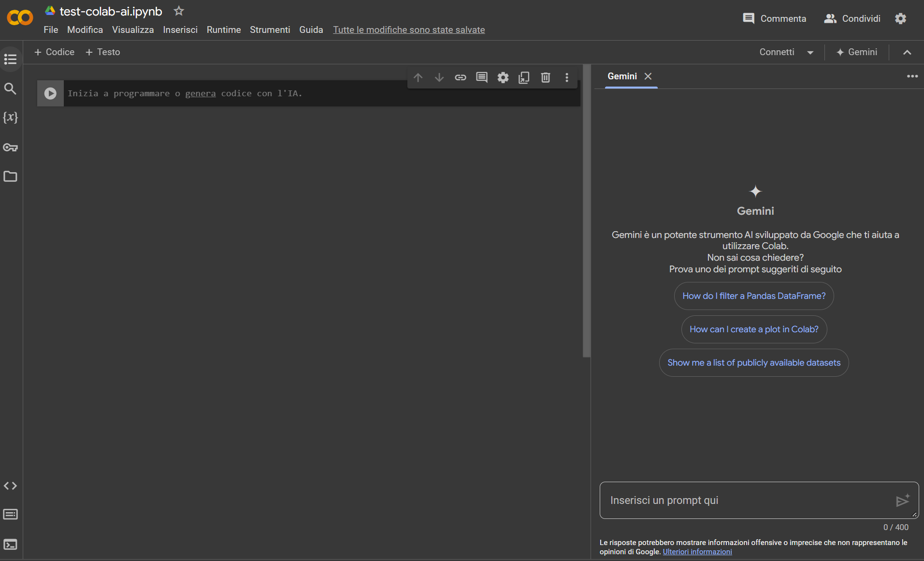The width and height of the screenshot is (924, 561).
Task: Click the Connetti button
Action: pos(777,52)
